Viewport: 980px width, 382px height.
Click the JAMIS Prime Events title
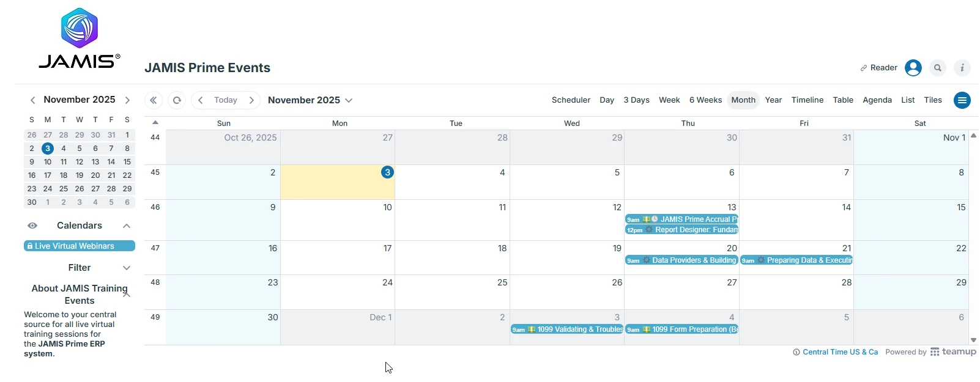click(207, 68)
